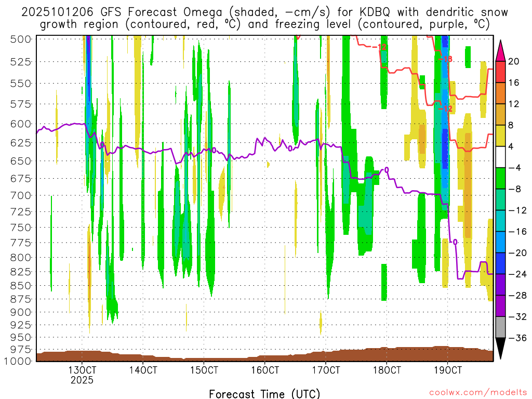Click the 190CT time axis label
Image resolution: width=532 pixels, height=399 pixels.
[448, 370]
